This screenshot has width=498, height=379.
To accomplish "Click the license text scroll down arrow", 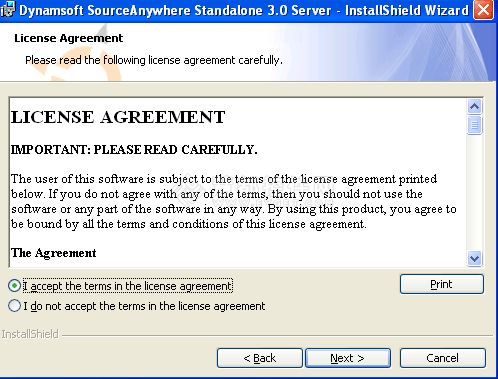I will 474,258.
